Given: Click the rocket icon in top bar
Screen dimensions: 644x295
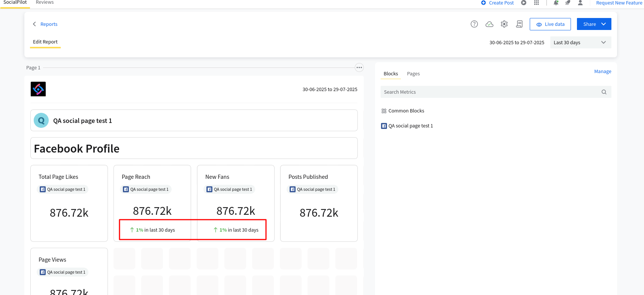Looking at the screenshot, I should (x=568, y=3).
